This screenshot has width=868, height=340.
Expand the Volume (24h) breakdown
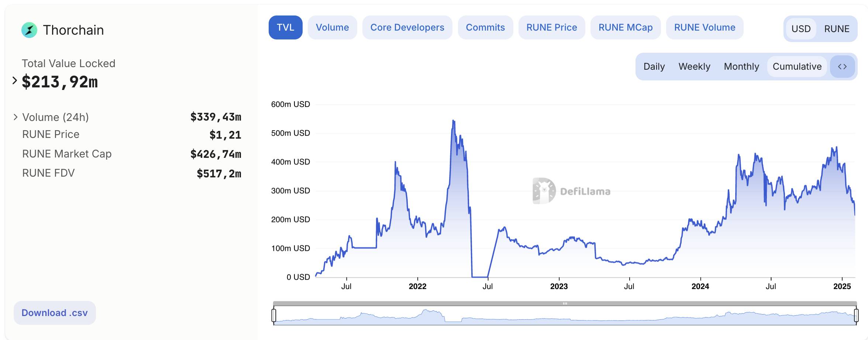click(15, 117)
